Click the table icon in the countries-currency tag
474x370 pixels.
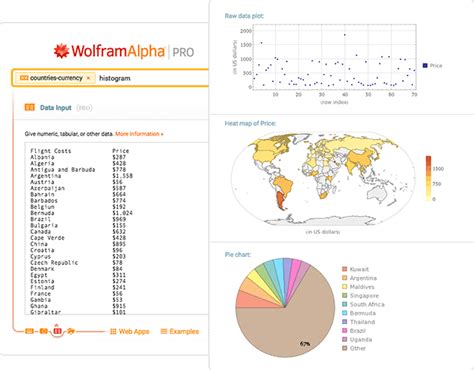(x=24, y=78)
